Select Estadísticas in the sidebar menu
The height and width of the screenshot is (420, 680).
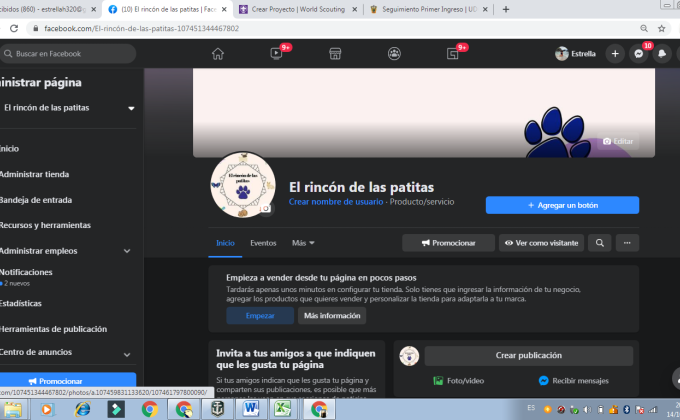click(21, 302)
